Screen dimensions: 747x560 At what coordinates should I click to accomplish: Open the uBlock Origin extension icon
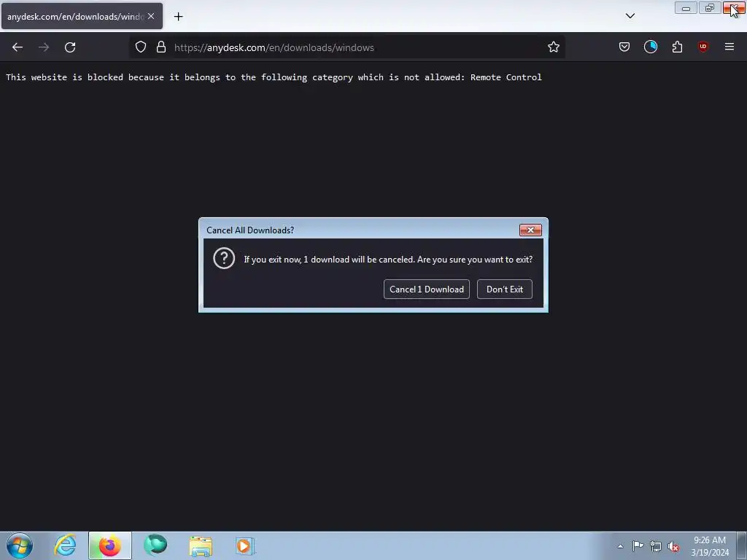[703, 47]
